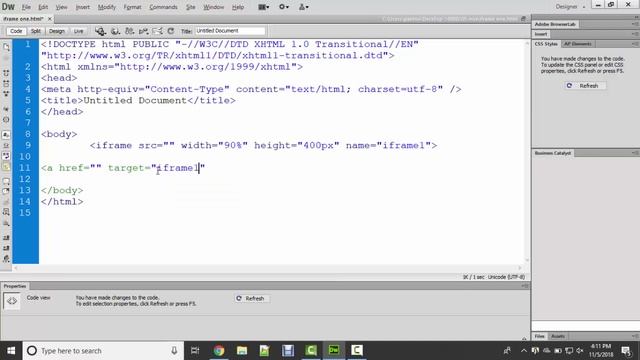Open the Insert menu
Screen dimensions: 640x360
pos(82,7)
